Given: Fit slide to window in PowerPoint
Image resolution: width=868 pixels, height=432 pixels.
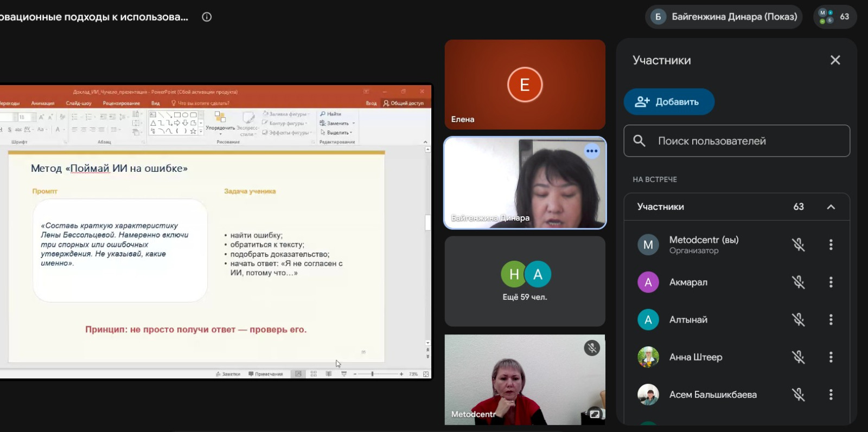Looking at the screenshot, I should 426,374.
